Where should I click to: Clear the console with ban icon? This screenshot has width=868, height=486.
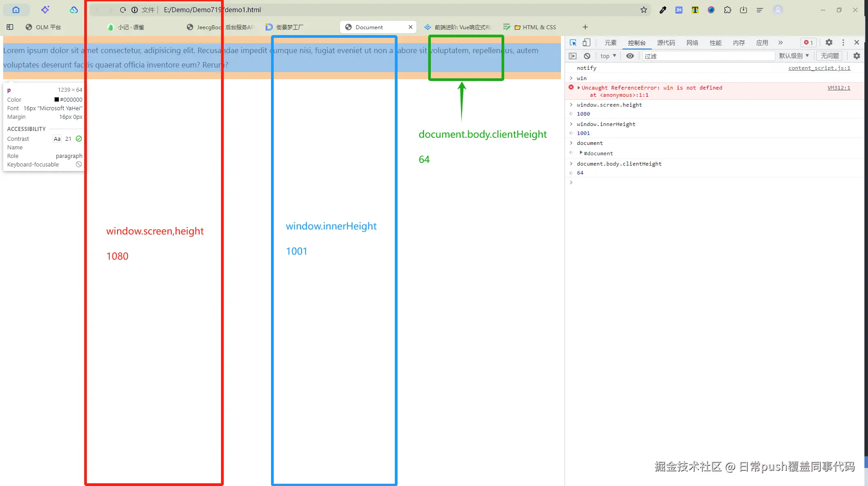[587, 56]
